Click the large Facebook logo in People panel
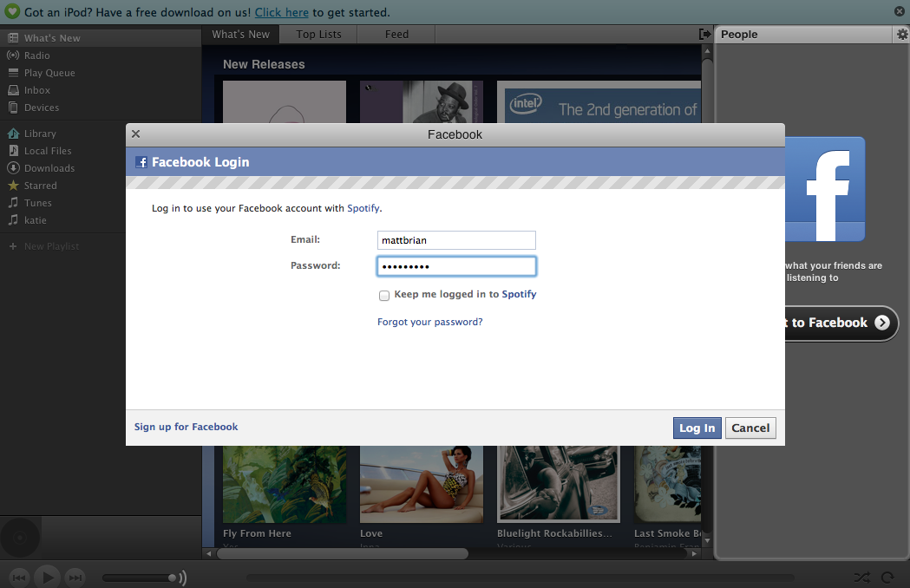This screenshot has width=910, height=588. tap(825, 189)
